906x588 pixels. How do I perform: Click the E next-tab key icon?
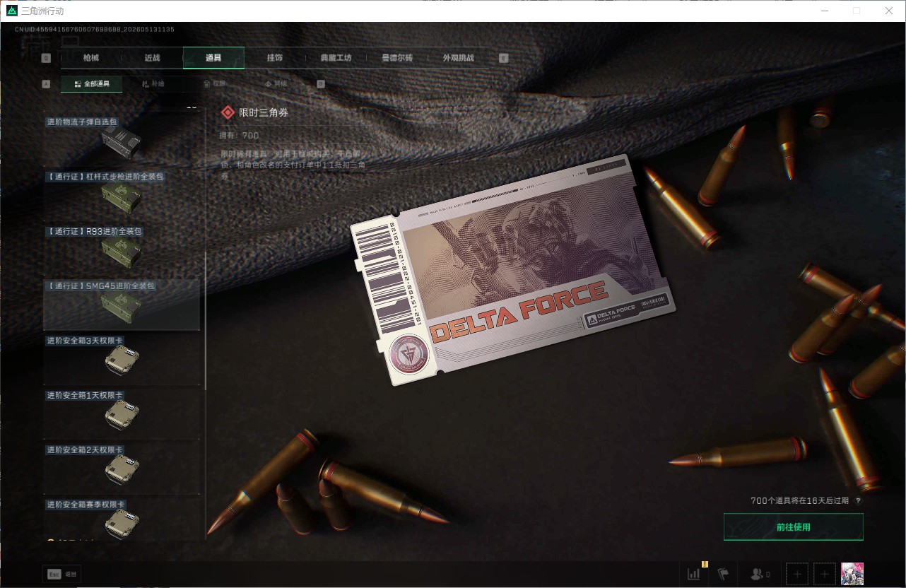[x=504, y=58]
